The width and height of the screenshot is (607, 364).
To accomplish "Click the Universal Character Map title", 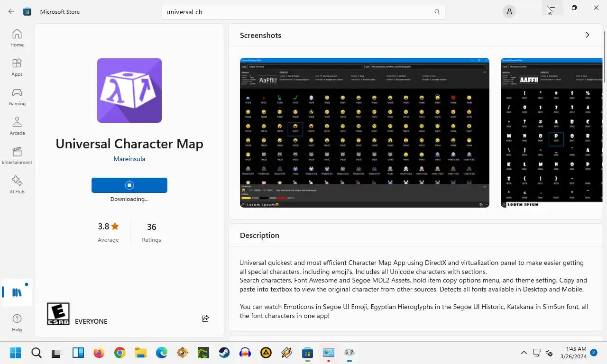I will (x=129, y=144).
